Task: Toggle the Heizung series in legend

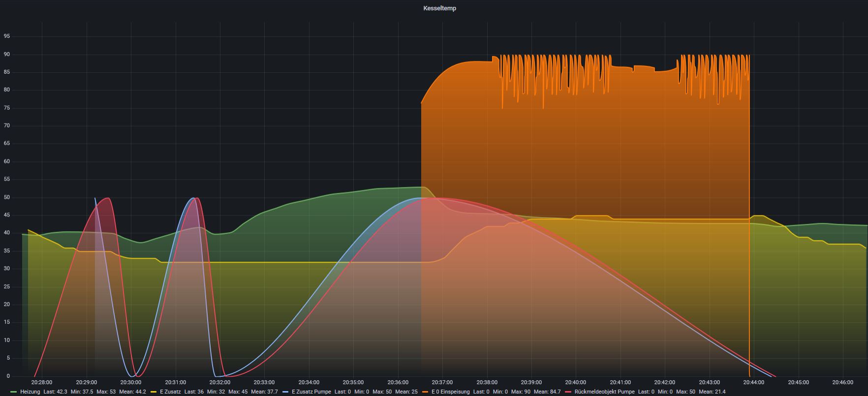Action: pos(30,392)
